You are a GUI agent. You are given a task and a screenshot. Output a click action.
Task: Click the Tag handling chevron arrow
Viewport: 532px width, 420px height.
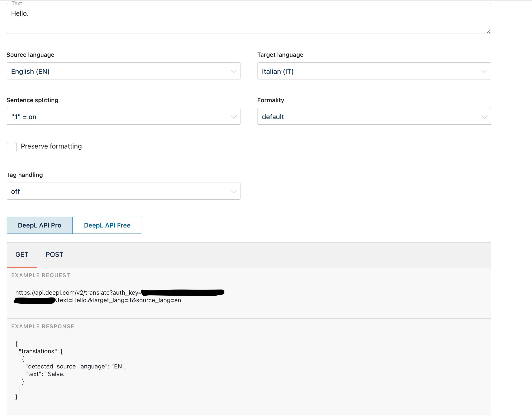coord(233,192)
